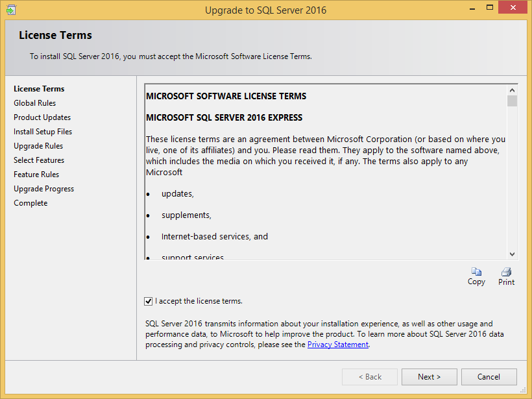This screenshot has width=532, height=399.
Task: Select the Upgrade Progress step
Action: click(x=43, y=189)
